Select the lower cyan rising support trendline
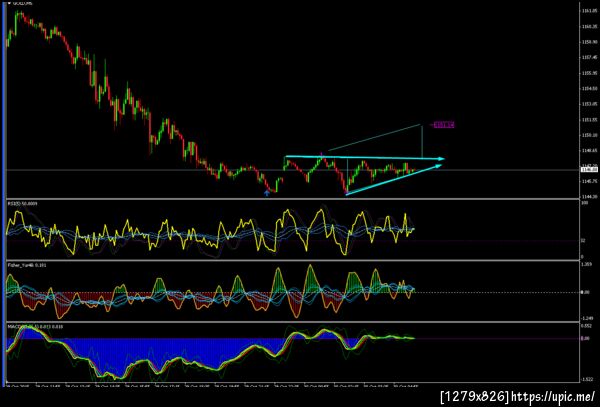This screenshot has height=407, width=600. tap(393, 180)
